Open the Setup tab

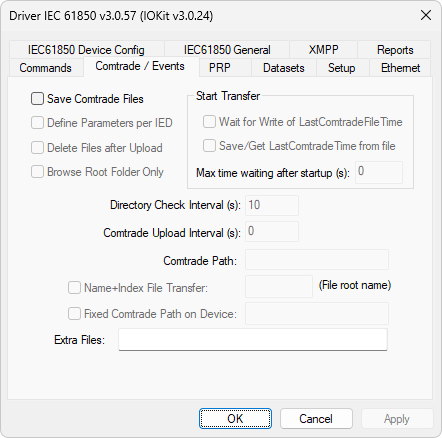[342, 68]
